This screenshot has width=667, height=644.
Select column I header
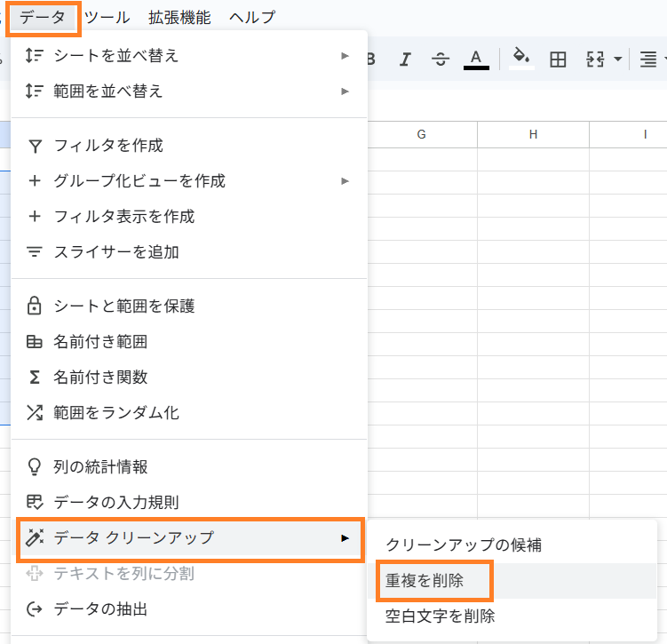628,134
